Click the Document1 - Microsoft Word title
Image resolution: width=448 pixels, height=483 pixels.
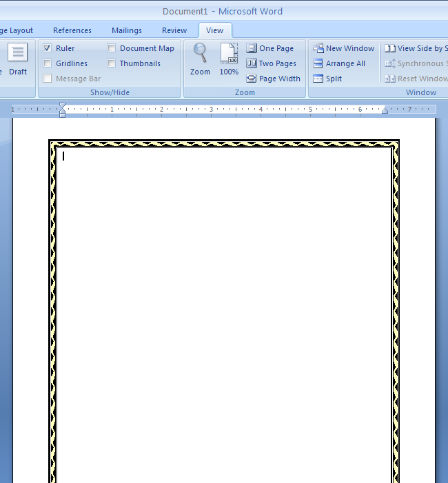tap(223, 12)
